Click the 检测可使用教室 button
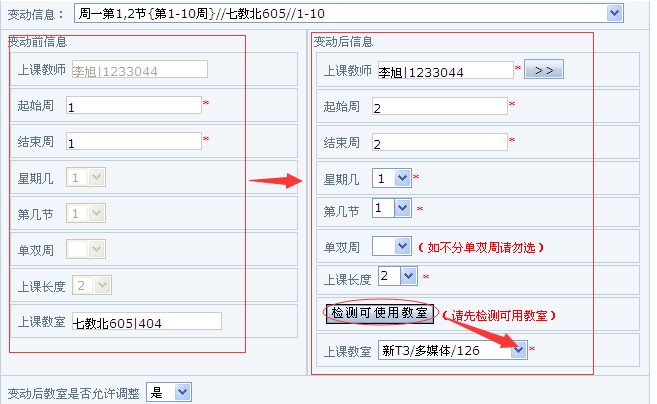 (379, 313)
